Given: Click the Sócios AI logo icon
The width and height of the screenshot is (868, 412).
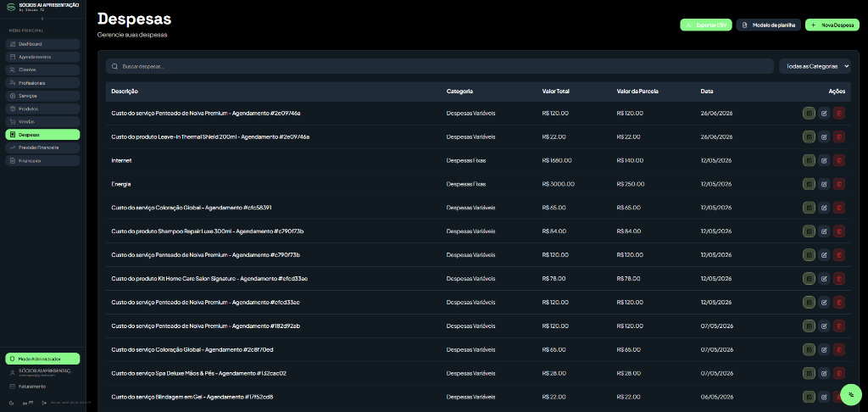Looking at the screenshot, I should coord(10,7).
